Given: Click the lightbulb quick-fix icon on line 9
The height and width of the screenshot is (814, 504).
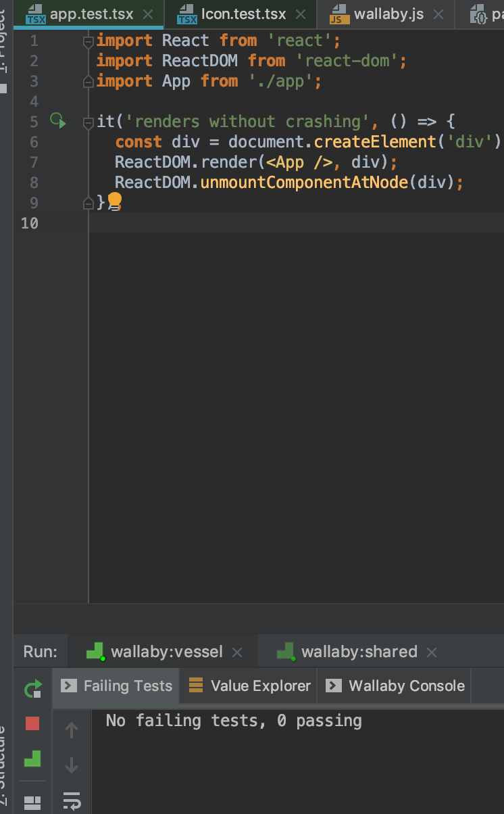Looking at the screenshot, I should pos(114,201).
